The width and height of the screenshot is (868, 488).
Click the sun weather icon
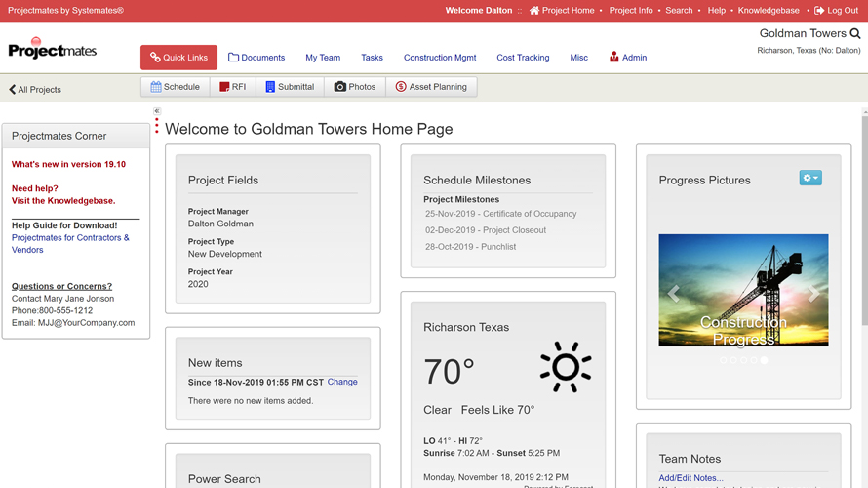(566, 367)
